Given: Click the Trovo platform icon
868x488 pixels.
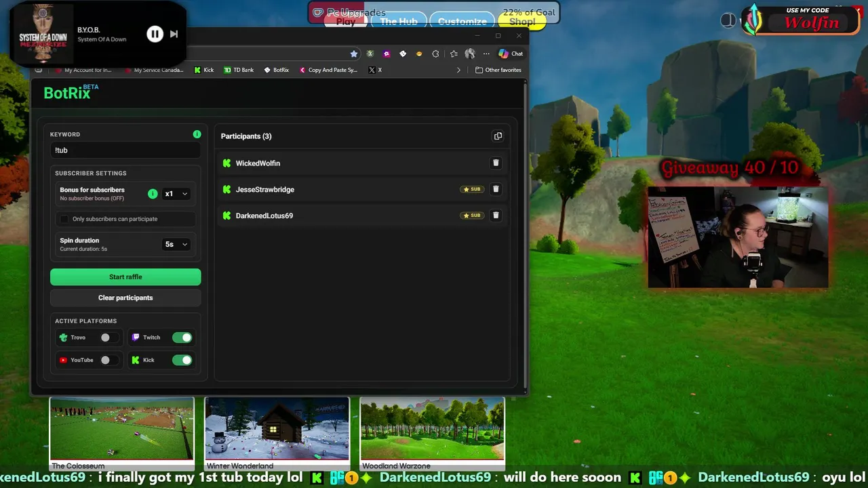Looking at the screenshot, I should click(63, 338).
